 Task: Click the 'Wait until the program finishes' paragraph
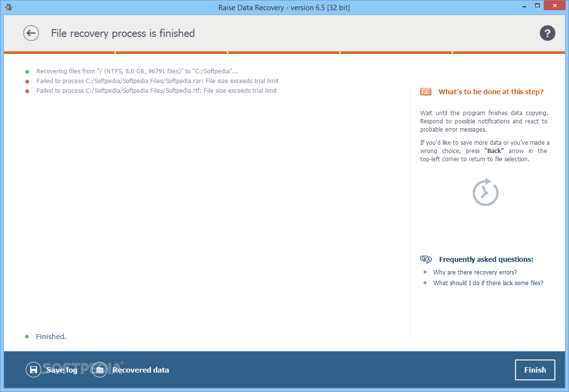point(484,121)
